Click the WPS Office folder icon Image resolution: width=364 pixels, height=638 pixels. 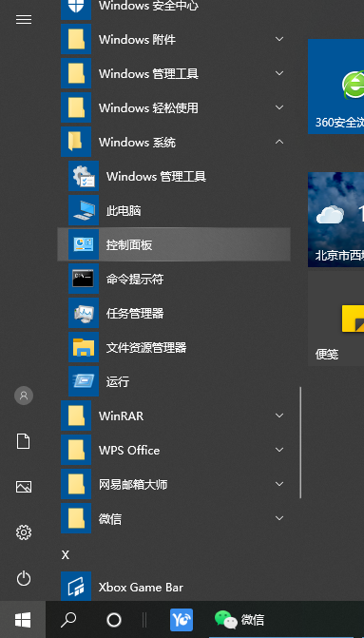pos(76,450)
